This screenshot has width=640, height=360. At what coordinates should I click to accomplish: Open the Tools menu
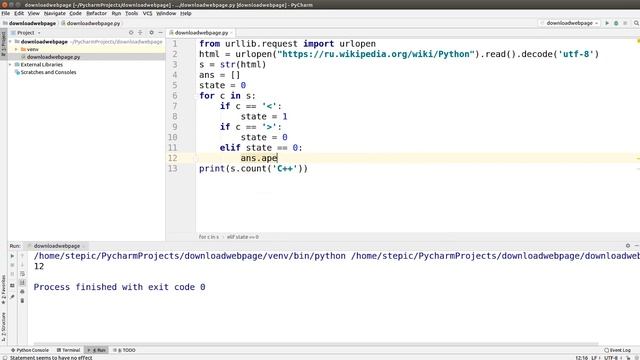tap(131, 13)
